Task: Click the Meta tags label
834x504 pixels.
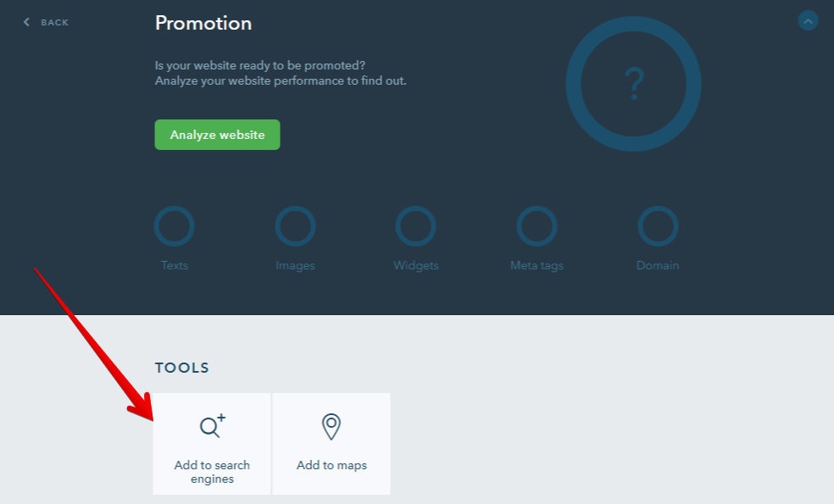Action: pos(537,265)
